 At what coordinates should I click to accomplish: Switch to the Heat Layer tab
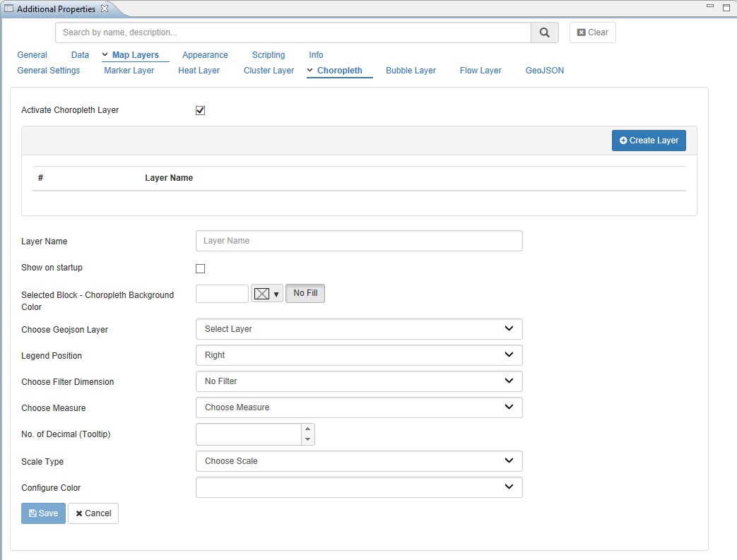(199, 71)
